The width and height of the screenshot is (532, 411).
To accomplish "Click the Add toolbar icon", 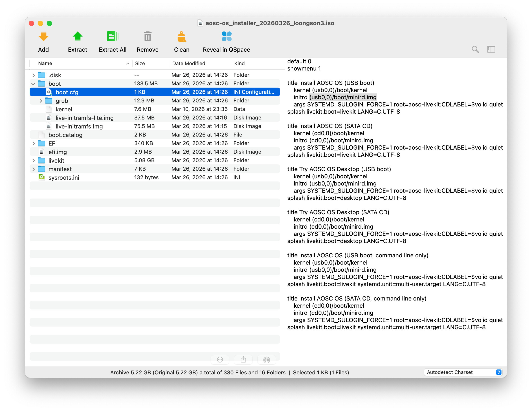I will [43, 37].
